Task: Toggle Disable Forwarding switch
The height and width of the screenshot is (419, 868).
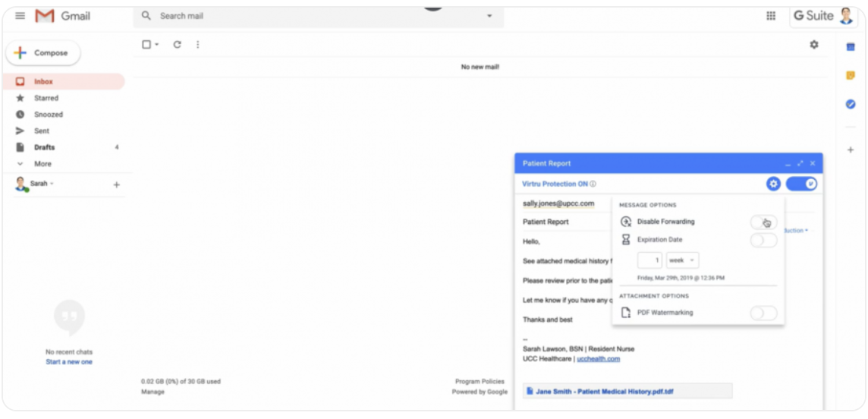Action: pyautogui.click(x=763, y=222)
